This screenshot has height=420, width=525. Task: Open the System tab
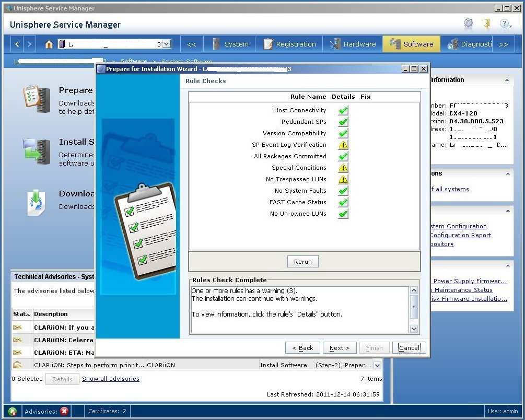pos(230,44)
